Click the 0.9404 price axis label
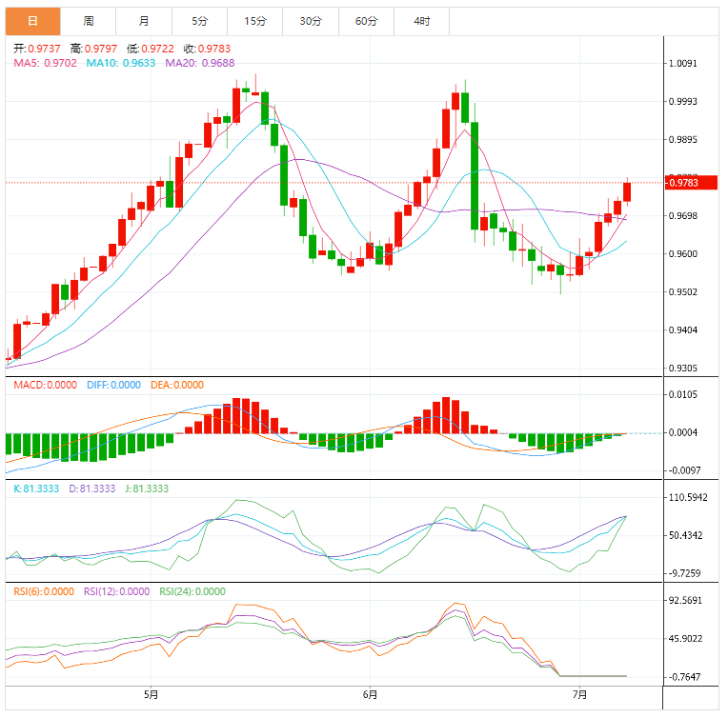The width and height of the screenshot is (728, 718). pos(682,330)
